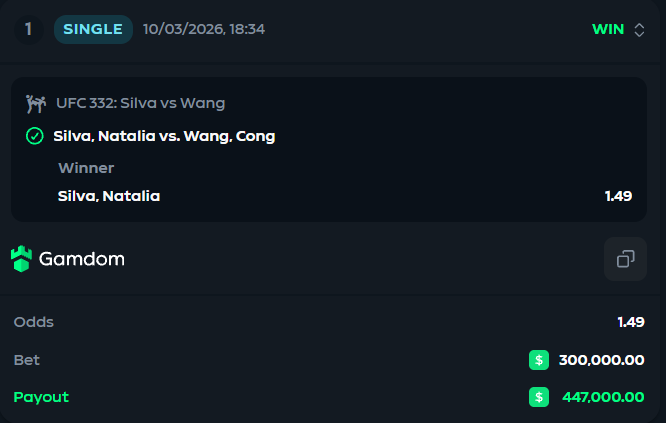
Task: Click the Winner market label
Action: click(x=86, y=168)
